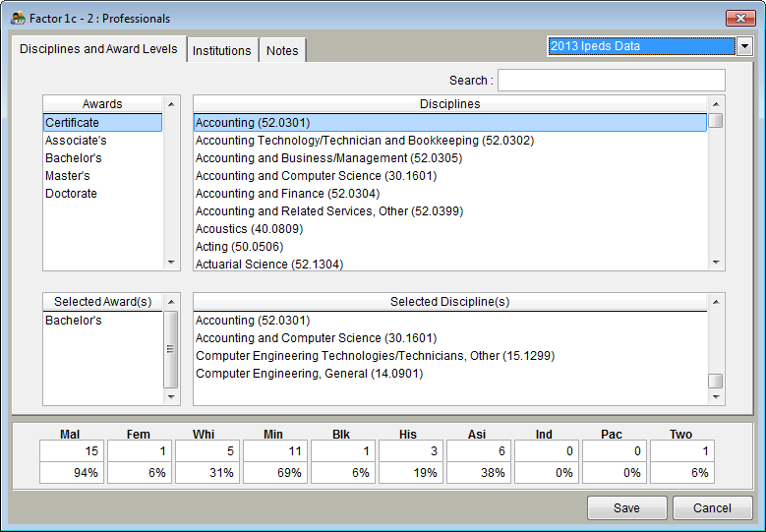Screen dimensions: 766x532
Task: Switch to the Institutions tab
Action: (222, 50)
